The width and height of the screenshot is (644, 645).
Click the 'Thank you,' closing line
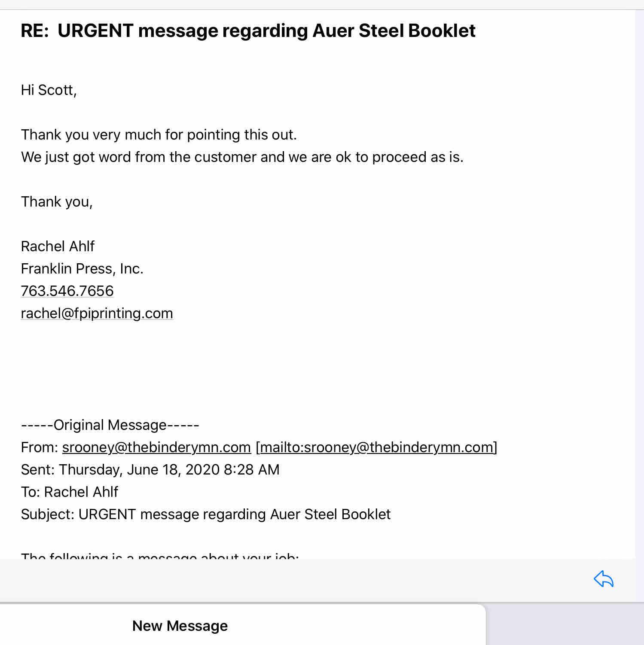click(x=57, y=202)
